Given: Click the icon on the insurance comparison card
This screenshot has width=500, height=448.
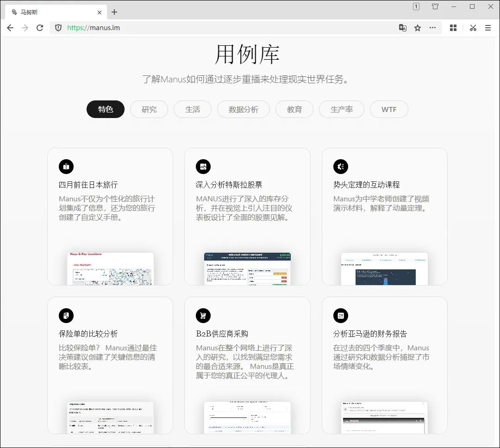Looking at the screenshot, I should 66,316.
